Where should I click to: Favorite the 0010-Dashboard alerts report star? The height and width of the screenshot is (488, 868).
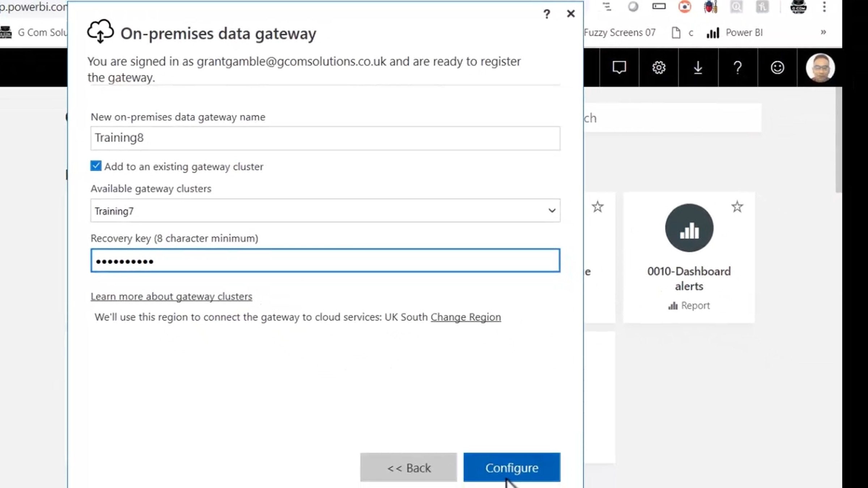click(737, 207)
